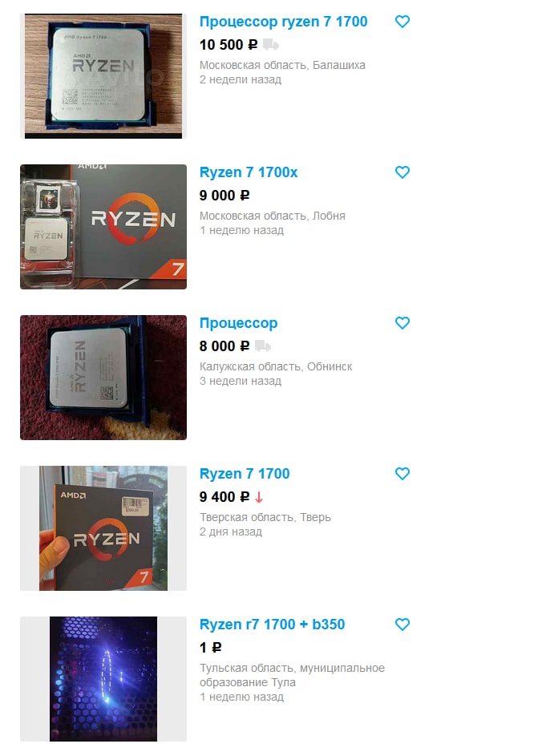Click delivery truck icon beside 8 000 ₽
Viewport: 542px width, 756px height.
click(263, 346)
